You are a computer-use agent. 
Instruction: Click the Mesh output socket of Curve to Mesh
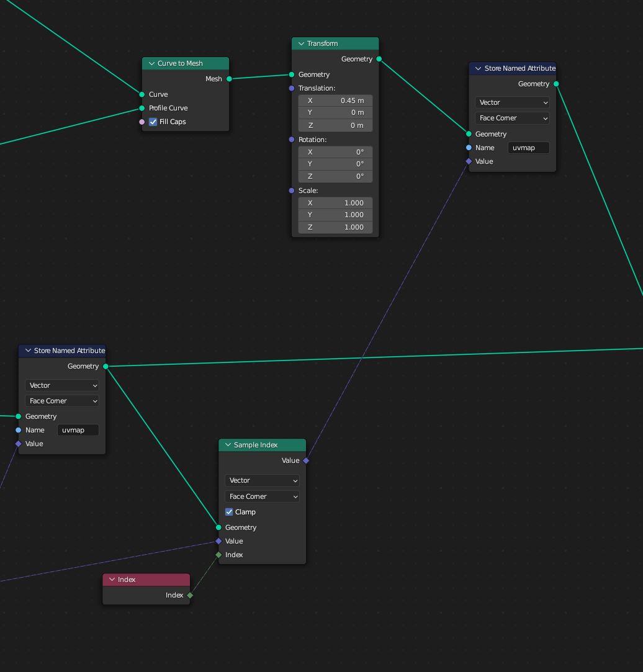[230, 79]
